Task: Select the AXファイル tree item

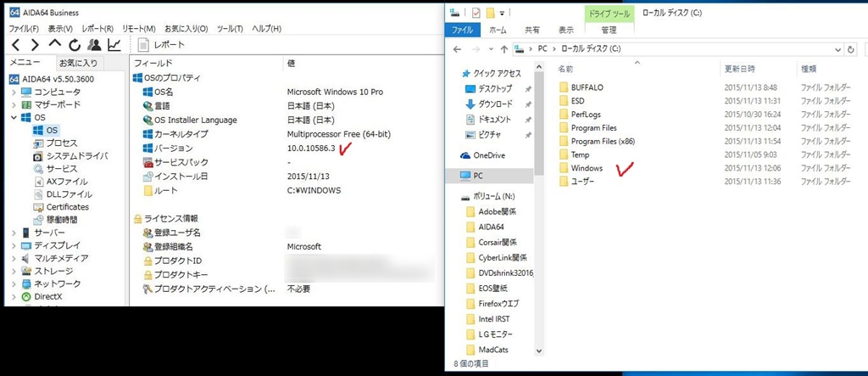Action: point(66,182)
